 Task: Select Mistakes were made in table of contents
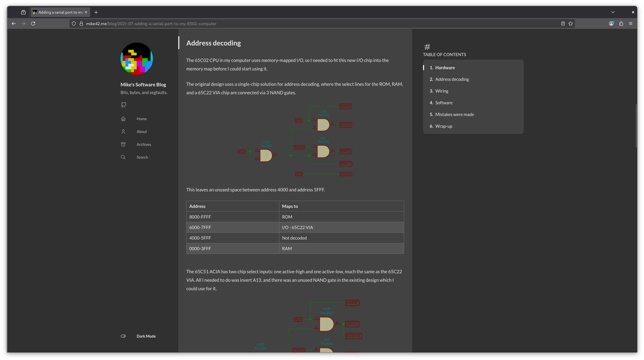pos(454,114)
